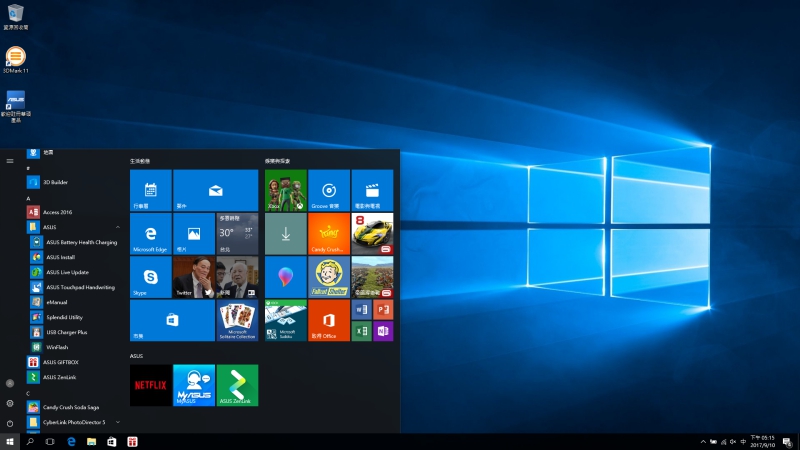Screen dimensions: 800x450
Task: Click the Windows Start button
Action: 10,442
